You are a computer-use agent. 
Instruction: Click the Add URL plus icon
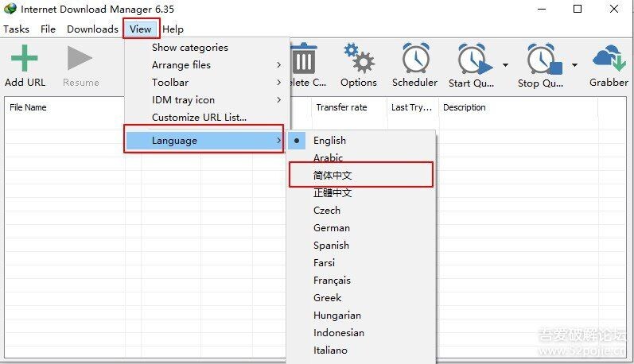[25, 60]
